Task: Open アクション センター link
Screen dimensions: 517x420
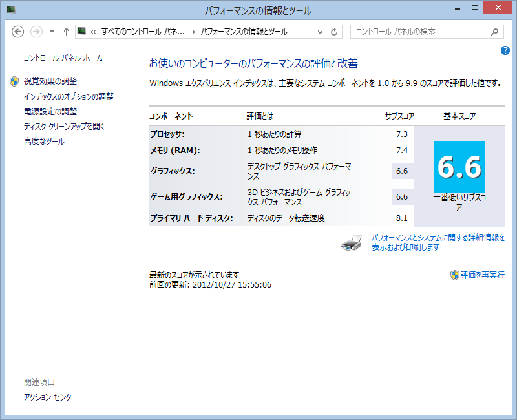Action: point(50,397)
